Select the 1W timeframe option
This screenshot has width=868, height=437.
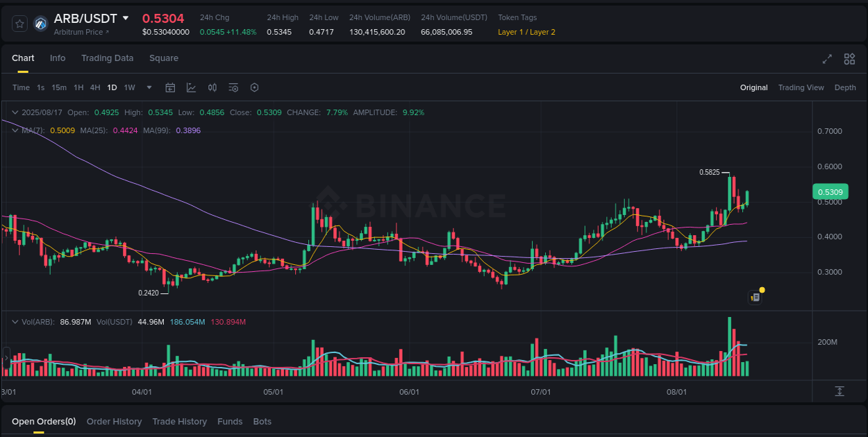(129, 87)
